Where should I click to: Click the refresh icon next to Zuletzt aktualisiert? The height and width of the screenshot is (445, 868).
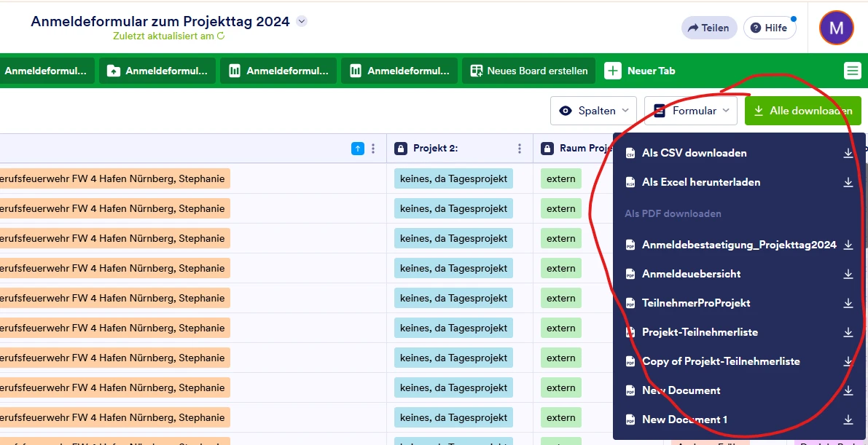coord(221,34)
